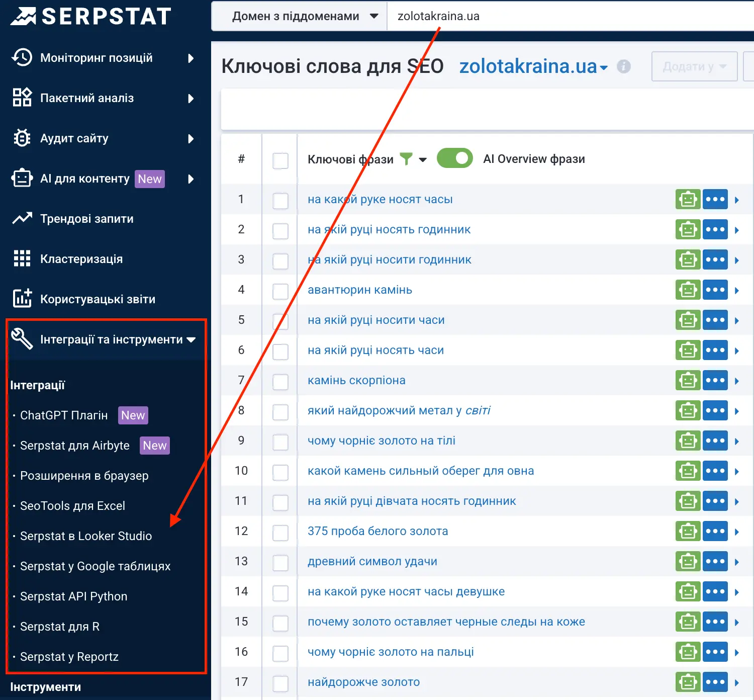Click blue three-dots button in row 2
This screenshot has height=700, width=754.
(715, 229)
